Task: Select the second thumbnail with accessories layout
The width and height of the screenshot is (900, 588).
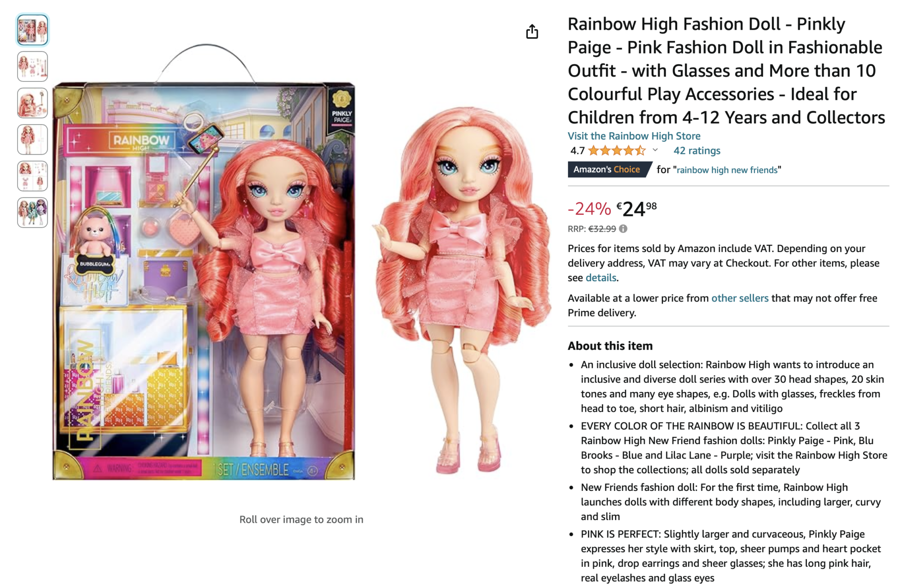Action: 32,67
